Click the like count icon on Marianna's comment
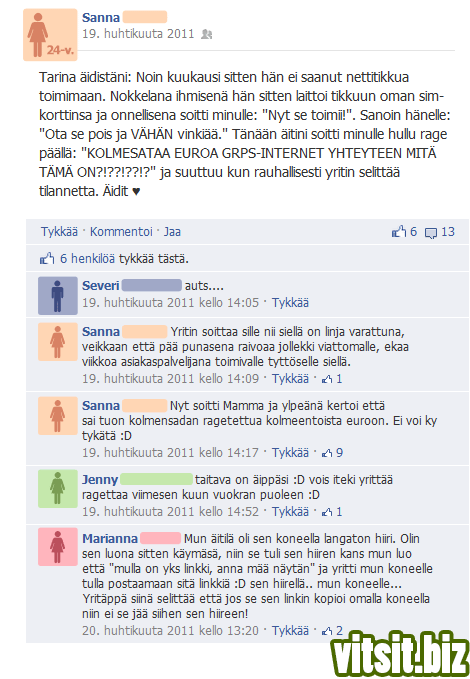The width and height of the screenshot is (470, 679). (x=327, y=631)
